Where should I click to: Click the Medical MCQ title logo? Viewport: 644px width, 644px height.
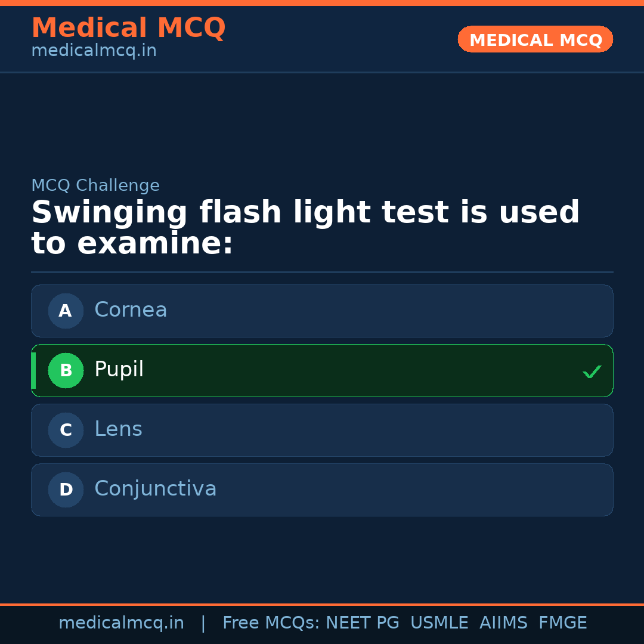pos(128,27)
